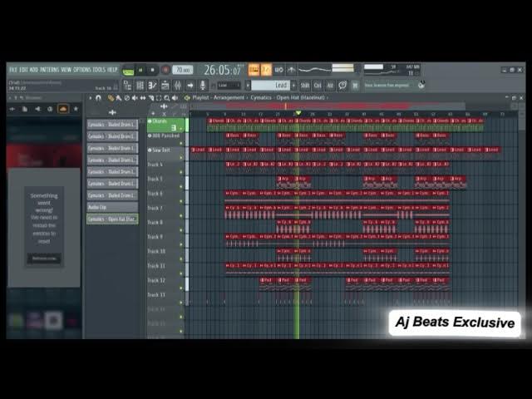
Task: Click the Ctrl key button
Action: pos(318,86)
